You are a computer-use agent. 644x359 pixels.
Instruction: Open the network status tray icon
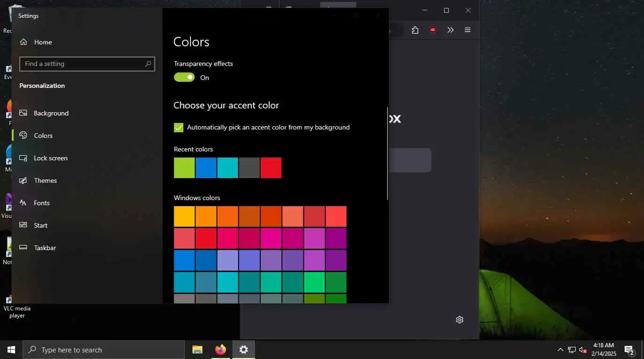click(572, 350)
